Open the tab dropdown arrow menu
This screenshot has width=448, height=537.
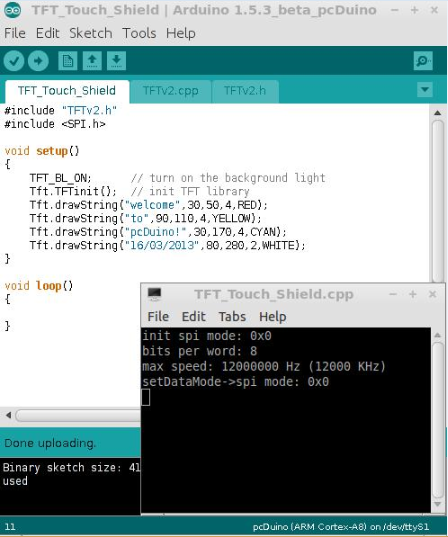tap(425, 90)
